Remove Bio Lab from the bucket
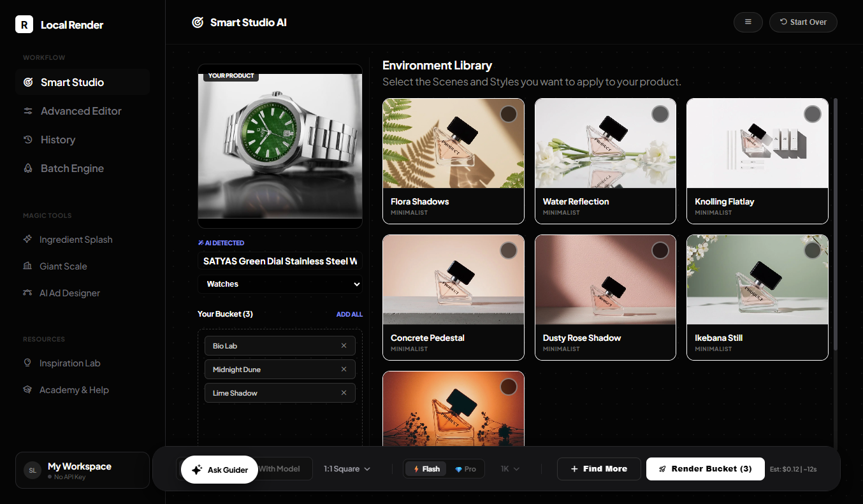Screen dimensions: 863x504 point(344,346)
